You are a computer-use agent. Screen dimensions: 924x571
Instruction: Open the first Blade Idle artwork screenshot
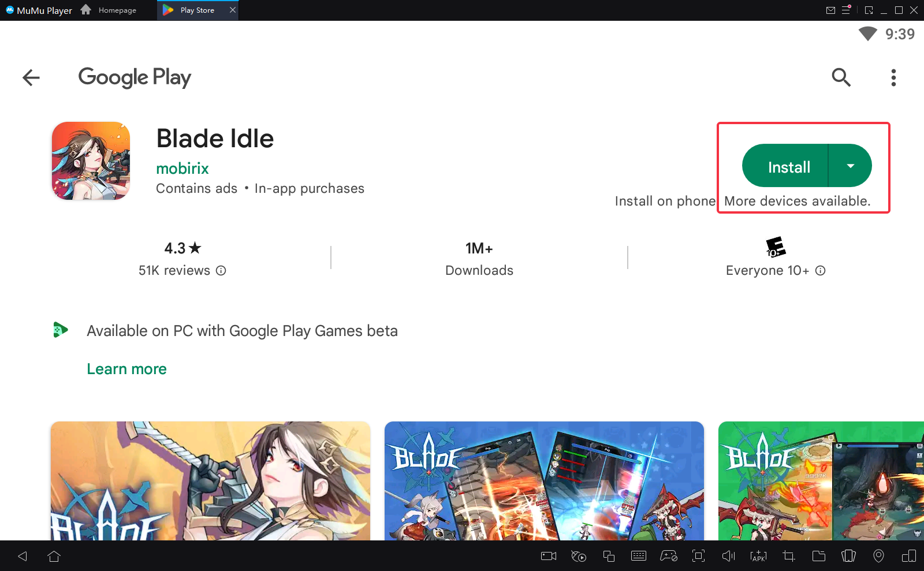(x=210, y=481)
